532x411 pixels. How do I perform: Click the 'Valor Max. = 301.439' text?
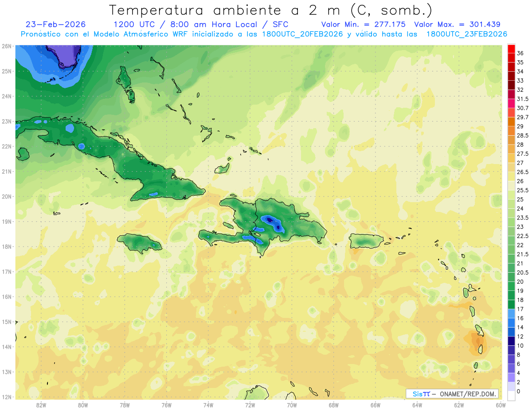pyautogui.click(x=457, y=24)
